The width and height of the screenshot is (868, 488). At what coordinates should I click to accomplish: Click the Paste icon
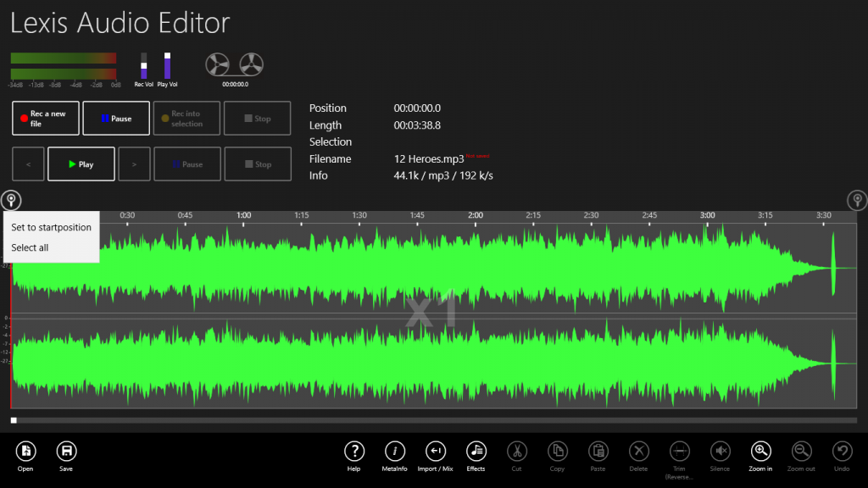click(x=598, y=452)
